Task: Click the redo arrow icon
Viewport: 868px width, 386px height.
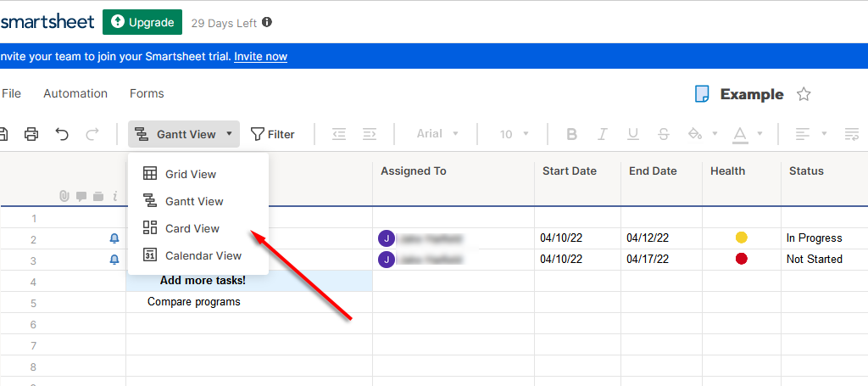Action: pos(92,134)
